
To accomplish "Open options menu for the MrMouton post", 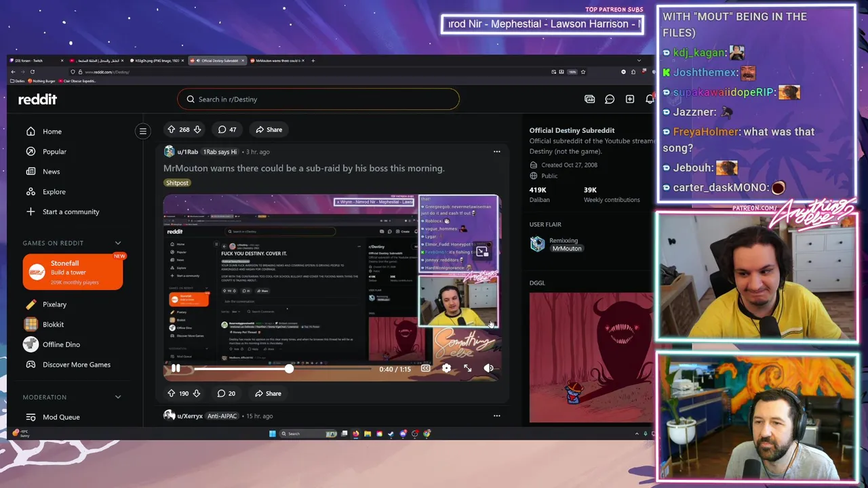I will click(x=496, y=152).
